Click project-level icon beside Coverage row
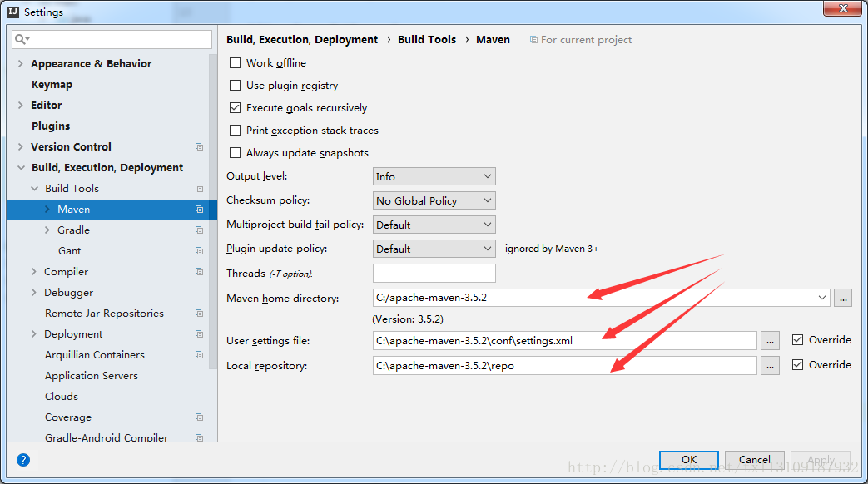The image size is (868, 484). (x=199, y=417)
